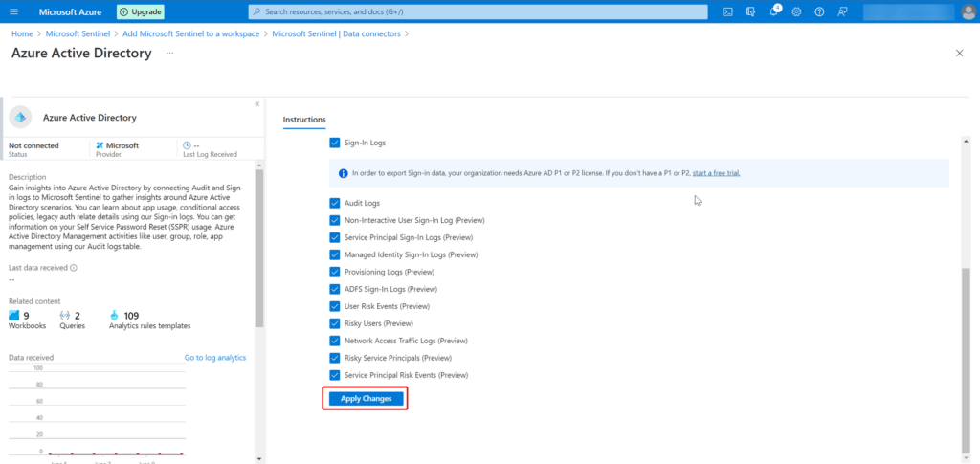This screenshot has width=980, height=464.
Task: Select the Instructions tab
Action: coord(304,120)
